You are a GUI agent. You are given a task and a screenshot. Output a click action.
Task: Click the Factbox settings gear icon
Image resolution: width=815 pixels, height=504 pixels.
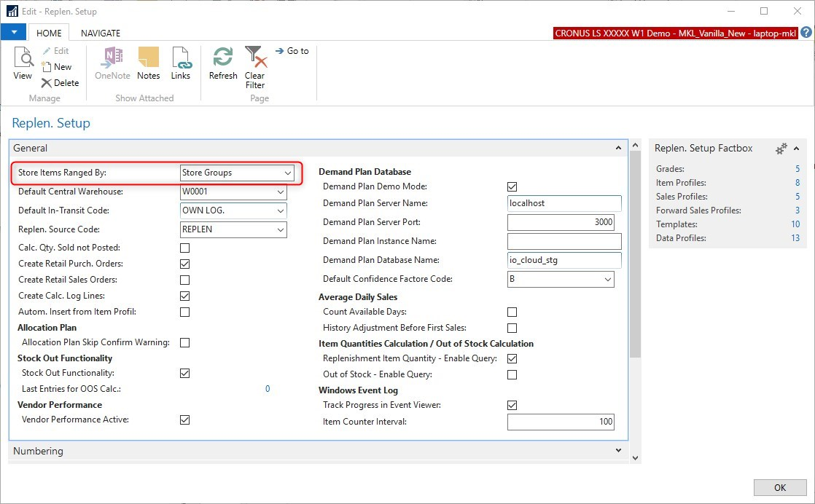click(781, 149)
